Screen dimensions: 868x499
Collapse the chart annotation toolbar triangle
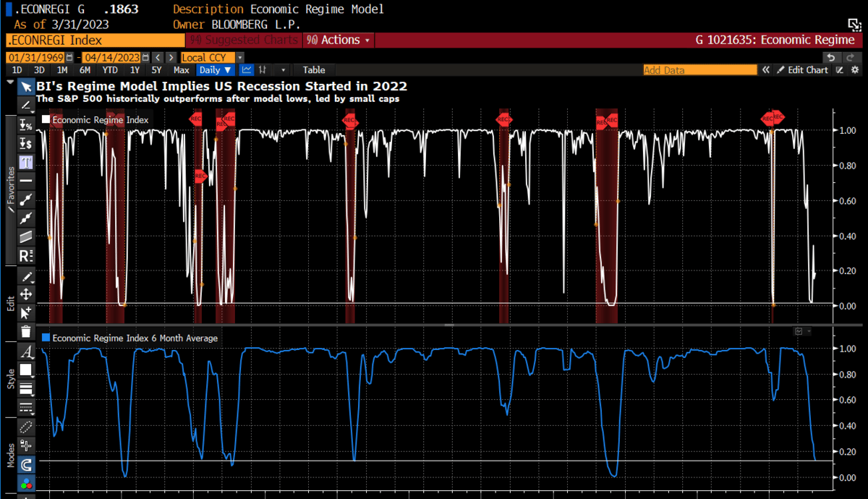pos(11,82)
